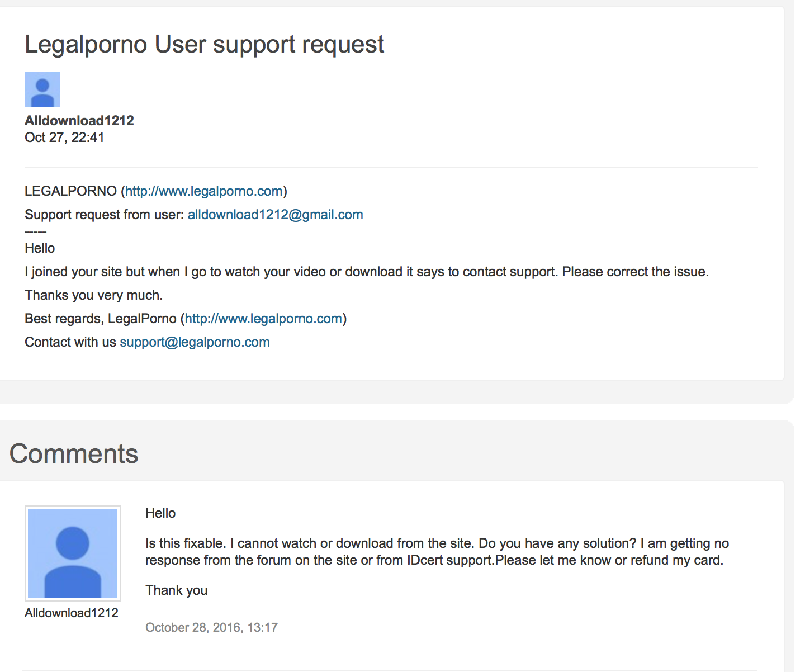Viewport: 805px width, 672px height.
Task: Open the legalporno.com link after Best regards
Action: 263,319
